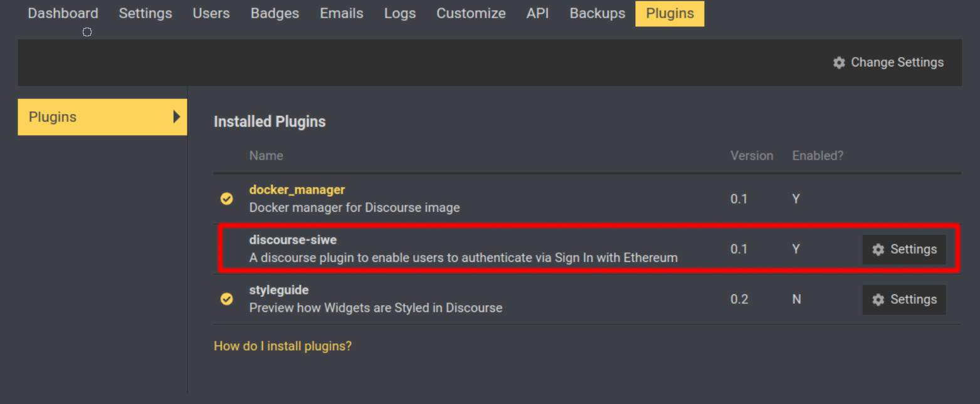Viewport: 980px width, 404px height.
Task: Expand the Plugins sidebar arrow
Action: (x=177, y=117)
